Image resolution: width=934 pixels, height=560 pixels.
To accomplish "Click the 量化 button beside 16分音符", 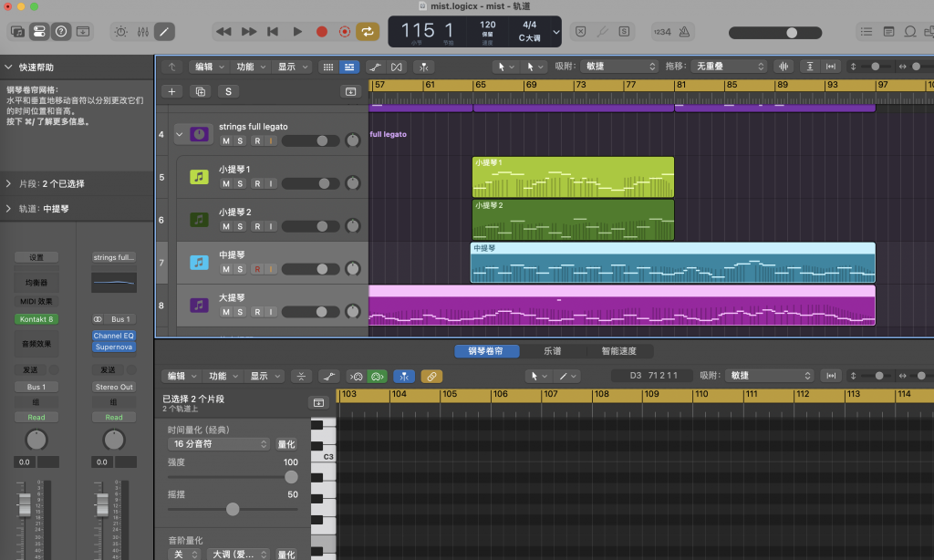I will (286, 444).
